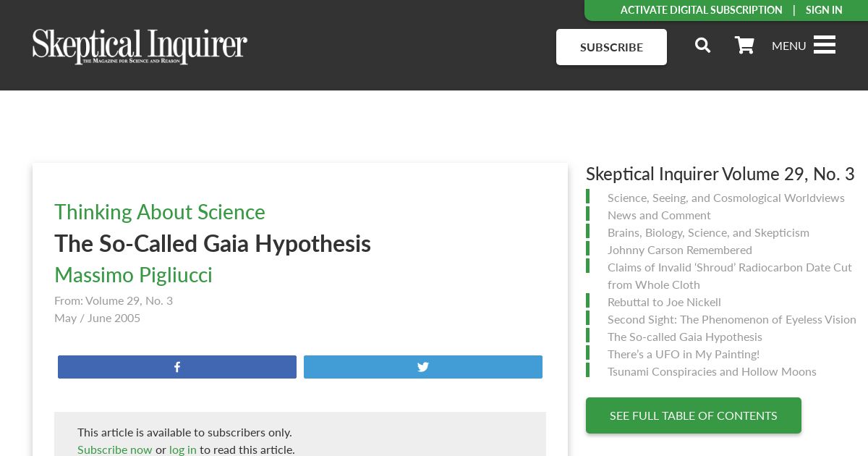
Task: Share article via Facebook icon button
Action: (177, 367)
